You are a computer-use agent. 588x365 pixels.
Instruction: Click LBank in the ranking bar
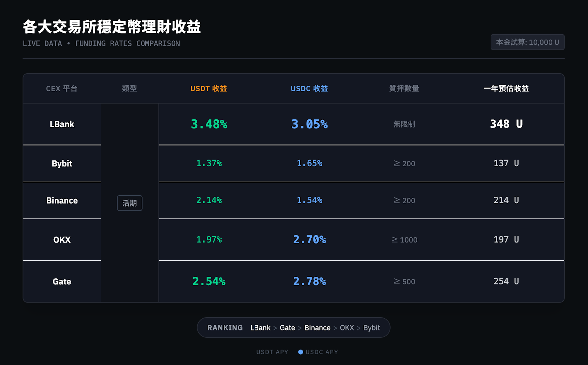tap(260, 328)
